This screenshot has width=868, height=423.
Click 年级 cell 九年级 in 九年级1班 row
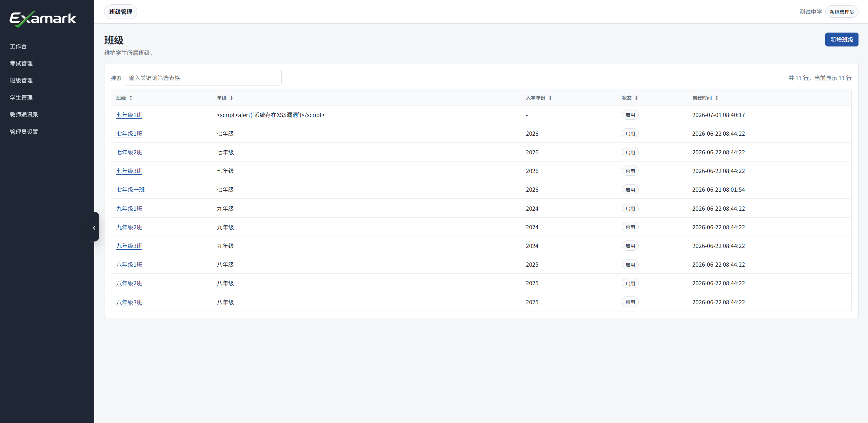225,209
